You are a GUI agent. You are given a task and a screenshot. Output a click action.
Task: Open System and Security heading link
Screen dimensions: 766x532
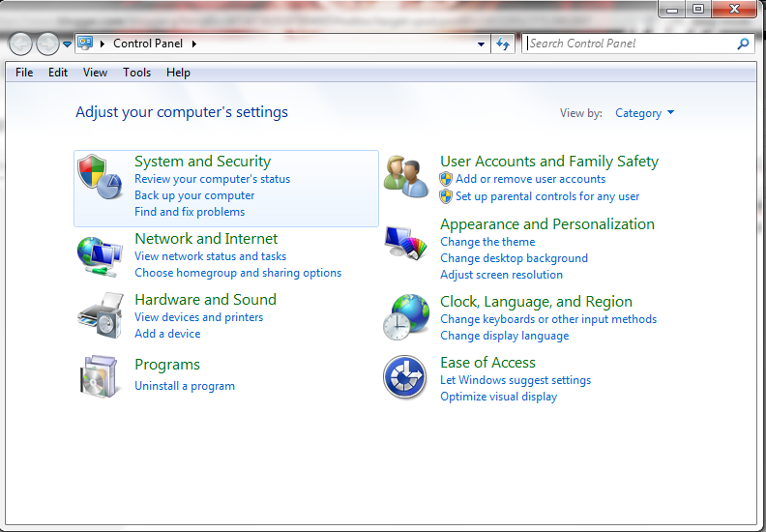[x=202, y=162]
